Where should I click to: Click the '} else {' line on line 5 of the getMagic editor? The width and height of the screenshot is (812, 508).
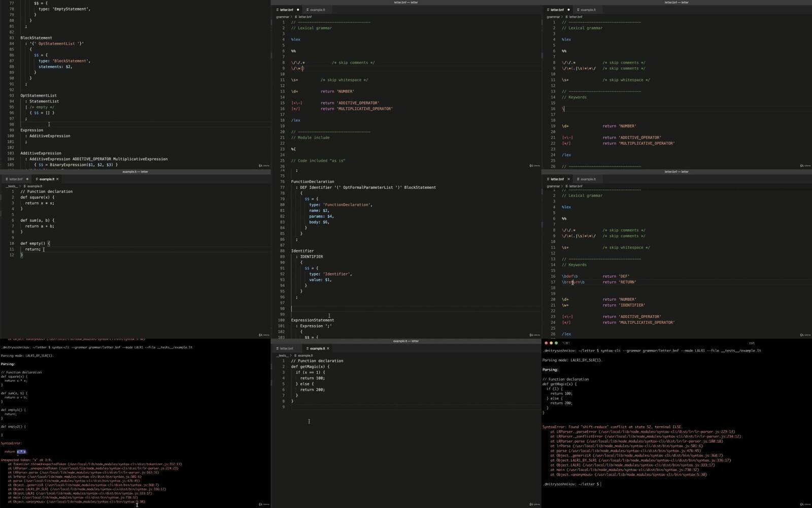tap(304, 384)
